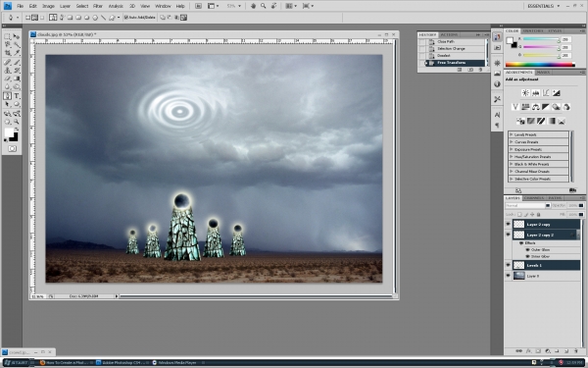Viewport: 588px width, 368px height.
Task: Select the Magic Wand tool
Action: (16, 45)
